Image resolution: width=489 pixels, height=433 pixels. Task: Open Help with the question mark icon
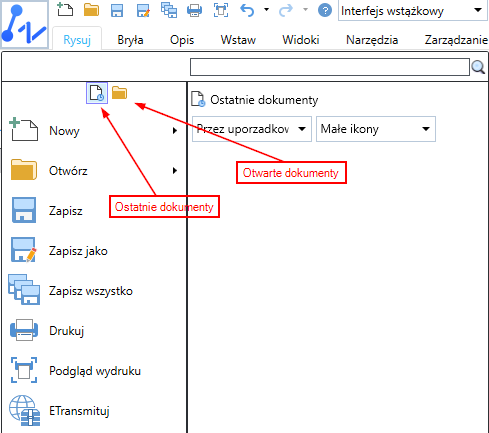tap(325, 10)
